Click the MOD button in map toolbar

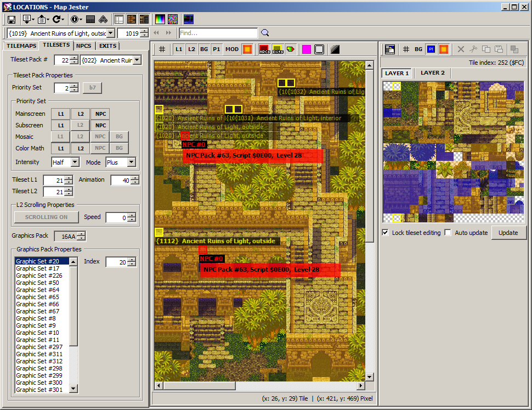point(232,49)
